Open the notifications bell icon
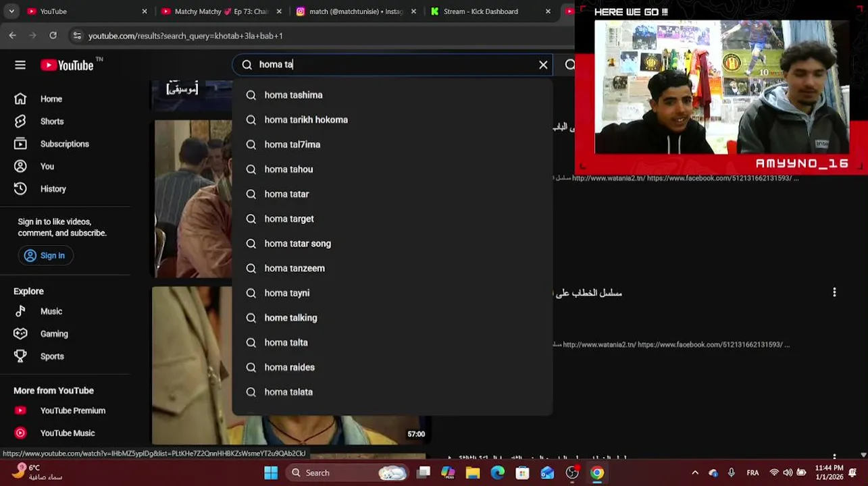The height and width of the screenshot is (486, 868). click(853, 473)
